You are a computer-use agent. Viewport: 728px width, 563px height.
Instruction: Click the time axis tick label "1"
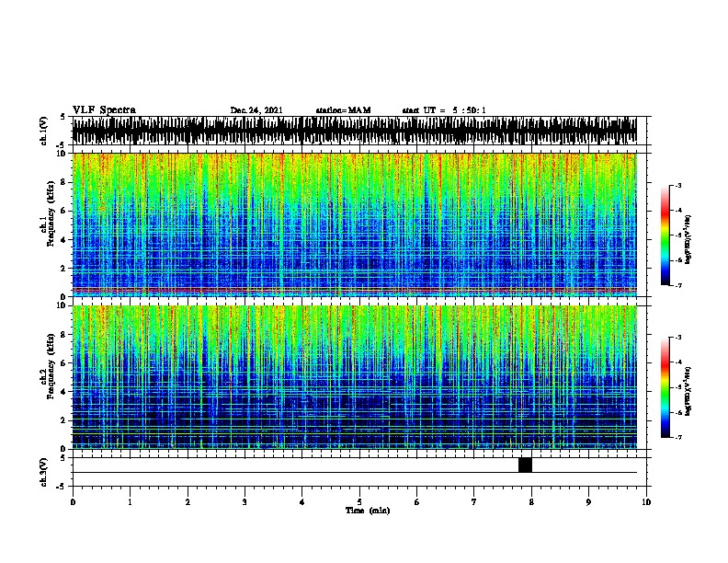click(x=130, y=502)
